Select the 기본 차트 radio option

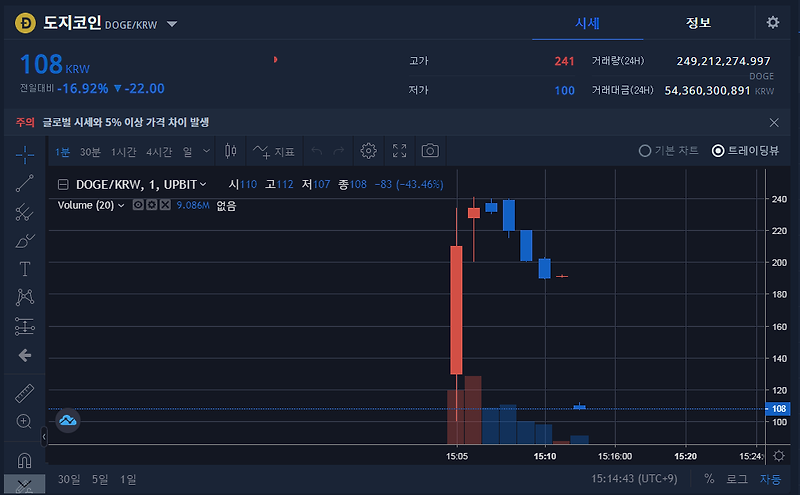(x=668, y=151)
